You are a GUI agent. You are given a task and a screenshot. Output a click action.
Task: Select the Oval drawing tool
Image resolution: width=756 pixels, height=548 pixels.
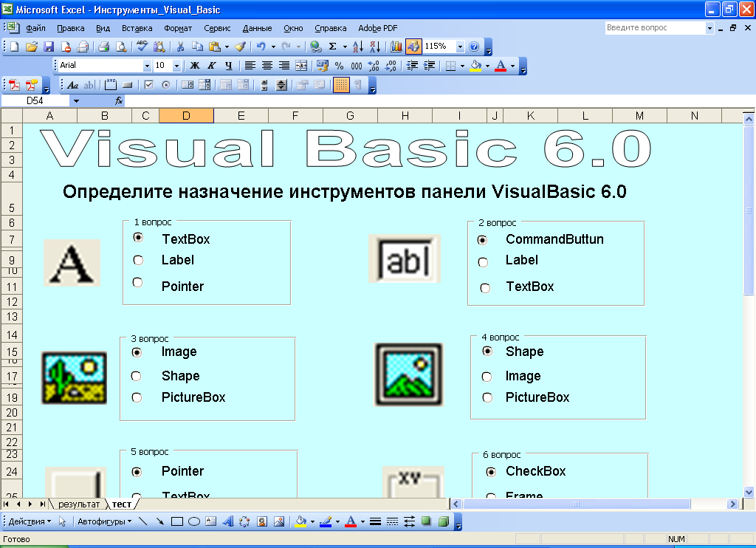coord(194,521)
